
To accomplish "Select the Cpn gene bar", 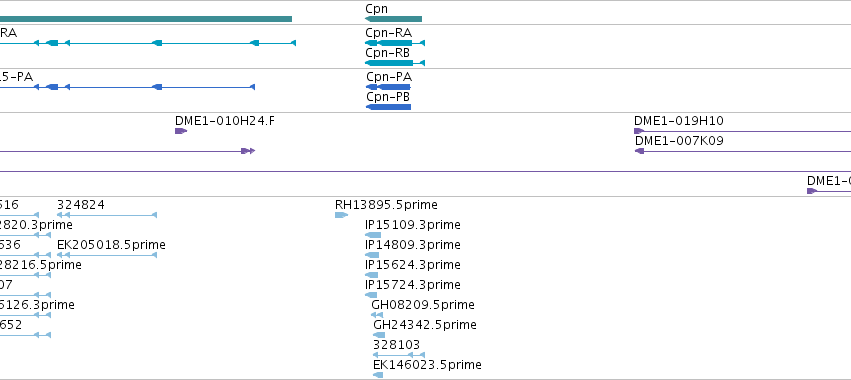I will pyautogui.click(x=393, y=19).
